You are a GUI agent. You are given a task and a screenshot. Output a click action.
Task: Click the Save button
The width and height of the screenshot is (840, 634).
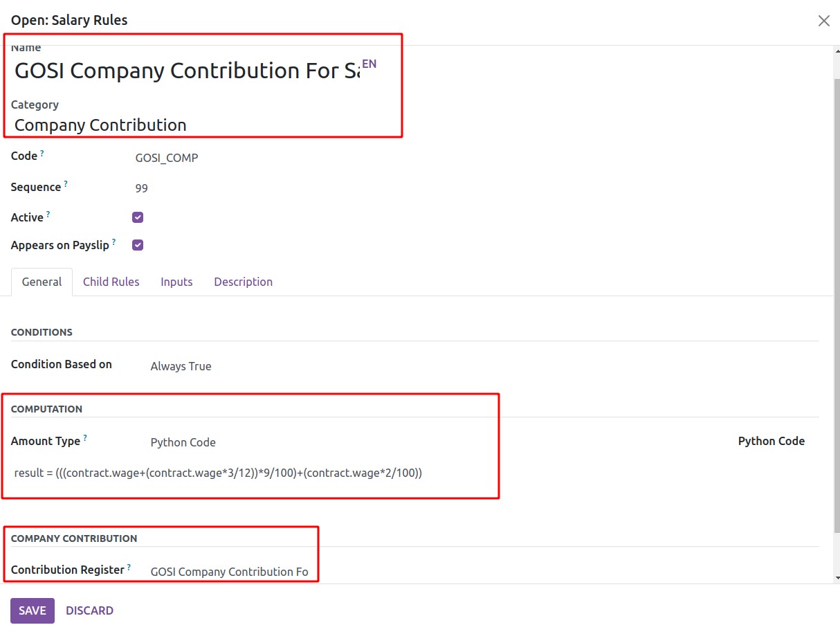pos(32,610)
